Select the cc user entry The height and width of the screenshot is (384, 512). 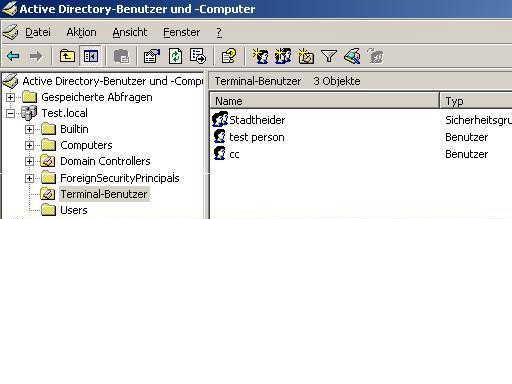point(234,154)
